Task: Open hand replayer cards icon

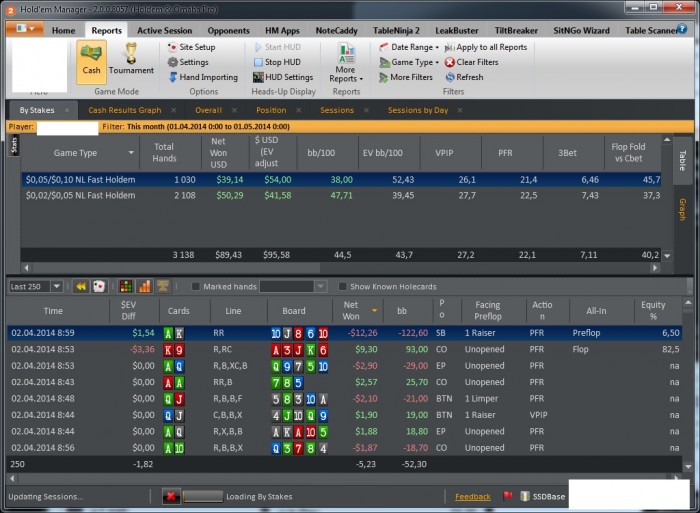Action: pyautogui.click(x=99, y=286)
